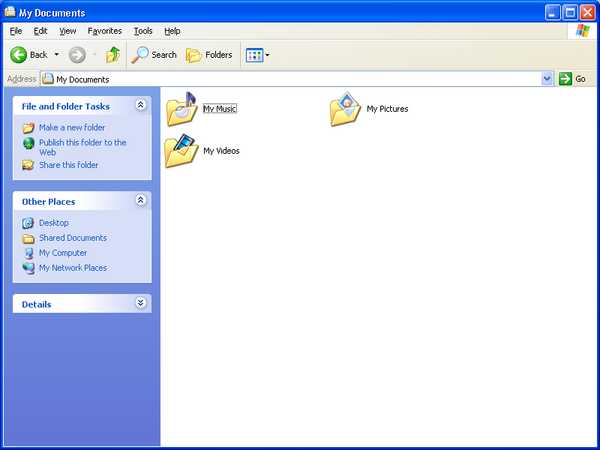Click the File and Folder Tasks header
Screen dimensions: 600x450
pyautogui.click(x=66, y=106)
